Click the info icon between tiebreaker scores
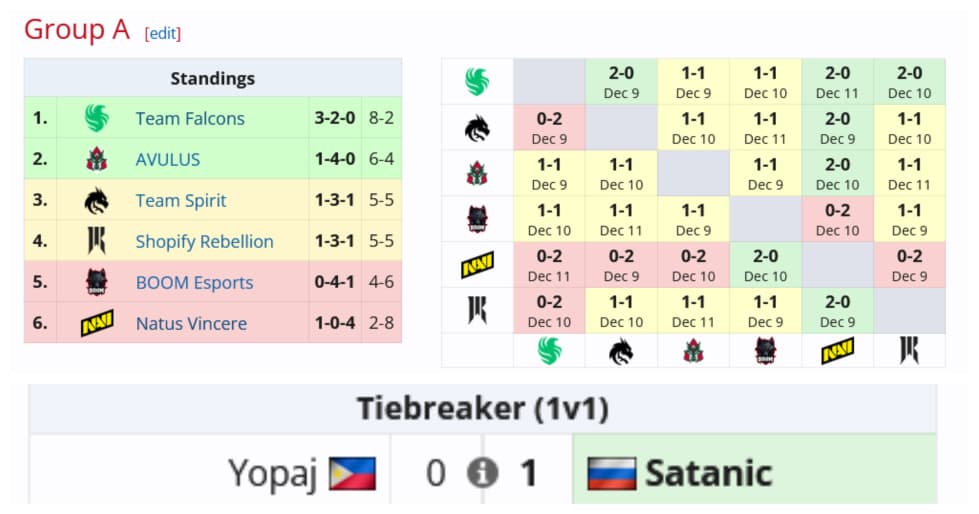Screen dimensions: 979x514 coord(485,472)
